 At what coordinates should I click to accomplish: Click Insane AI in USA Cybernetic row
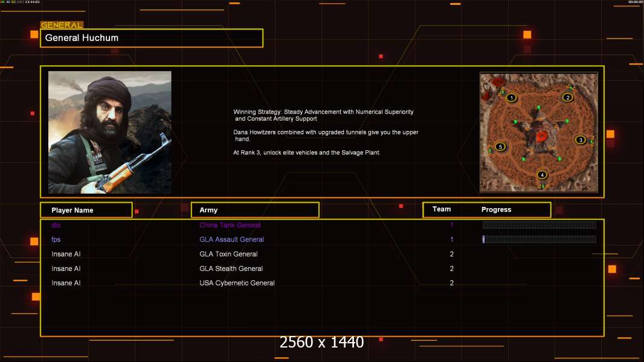[66, 283]
